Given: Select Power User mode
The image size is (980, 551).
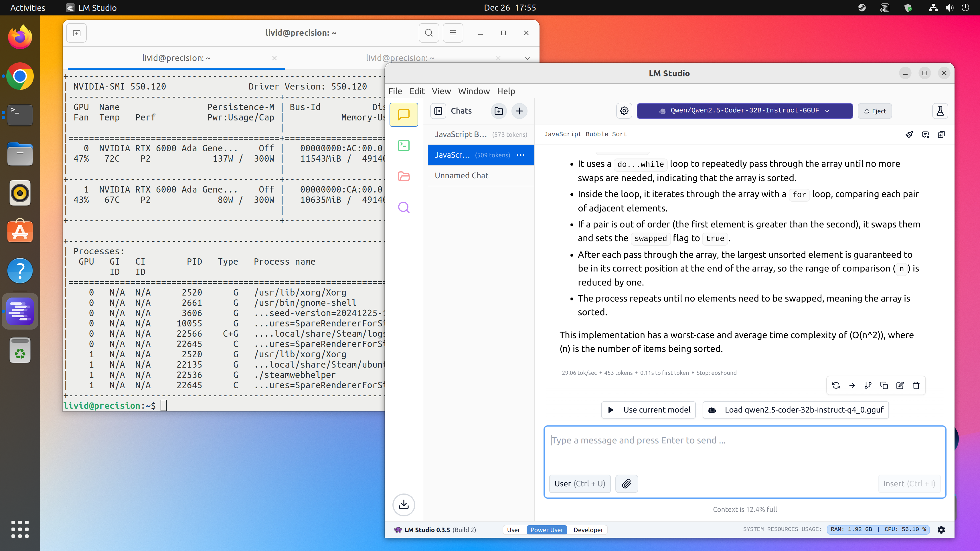Looking at the screenshot, I should tap(546, 530).
